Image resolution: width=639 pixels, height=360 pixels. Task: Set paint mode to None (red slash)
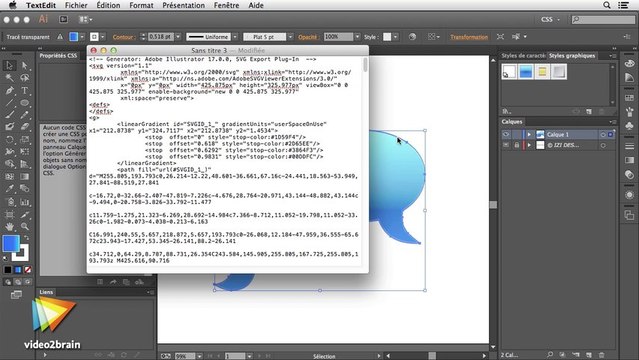(x=28, y=270)
